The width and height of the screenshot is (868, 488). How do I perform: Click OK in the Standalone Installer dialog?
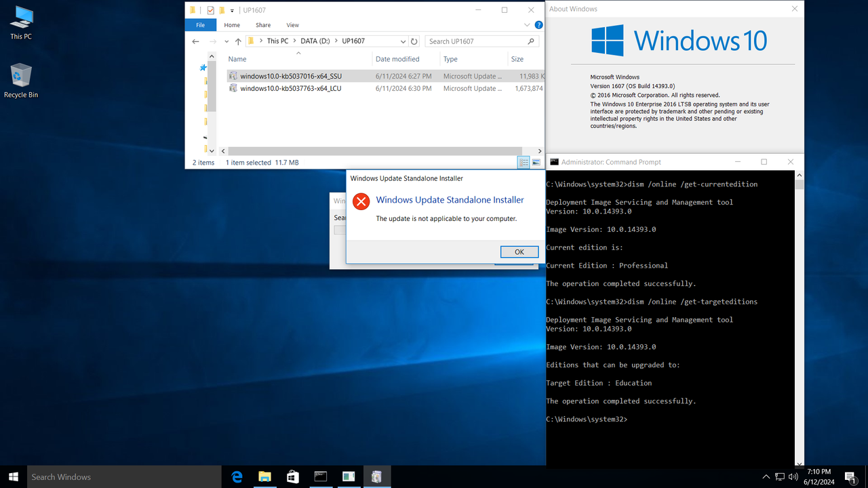(519, 251)
